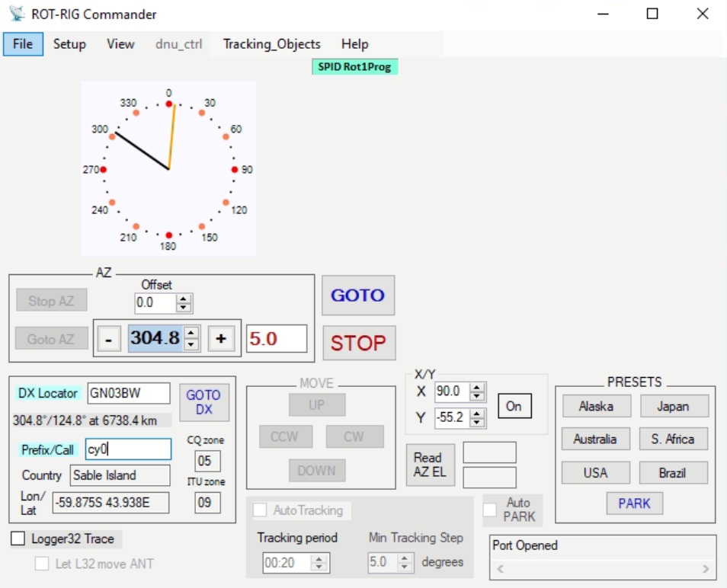Decrease the Y value with the down arrow
Viewport: 727px width, 588px height.
(477, 422)
